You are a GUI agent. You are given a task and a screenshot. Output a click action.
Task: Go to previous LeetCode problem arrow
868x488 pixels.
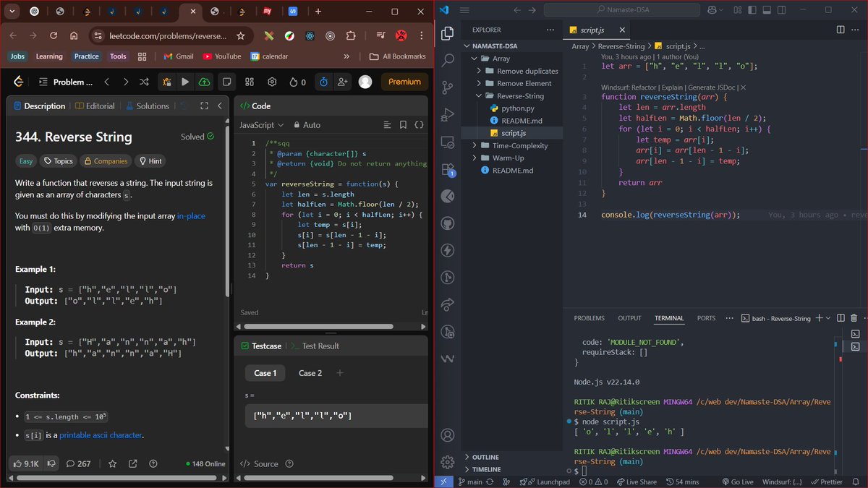[107, 82]
